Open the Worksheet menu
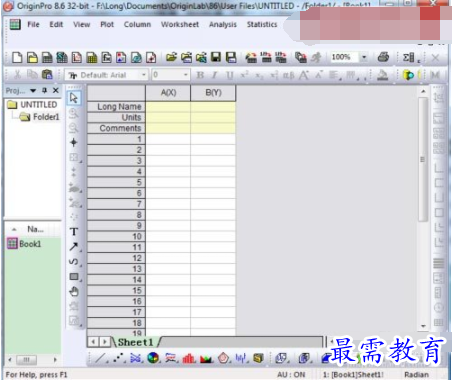 coord(180,24)
